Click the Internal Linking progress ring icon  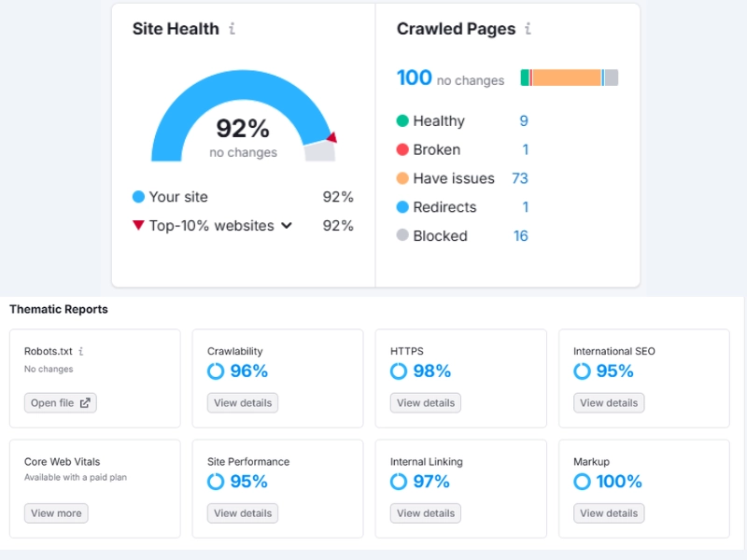click(399, 482)
